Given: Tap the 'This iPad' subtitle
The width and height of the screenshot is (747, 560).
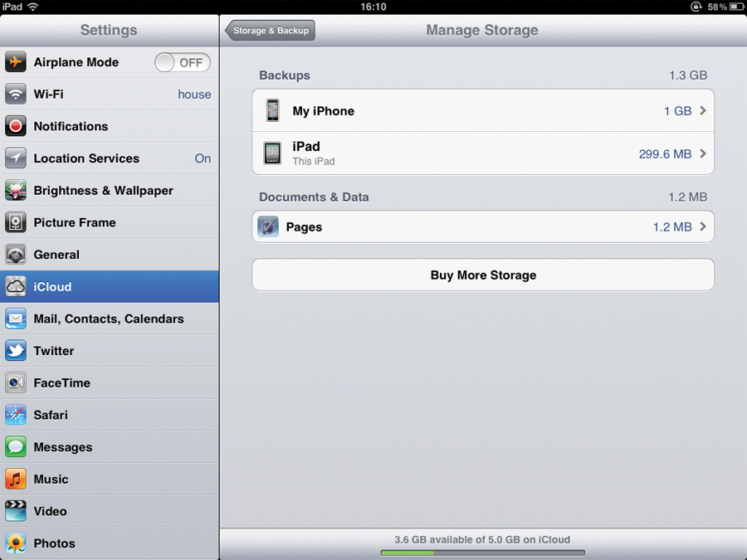Looking at the screenshot, I should click(x=314, y=162).
